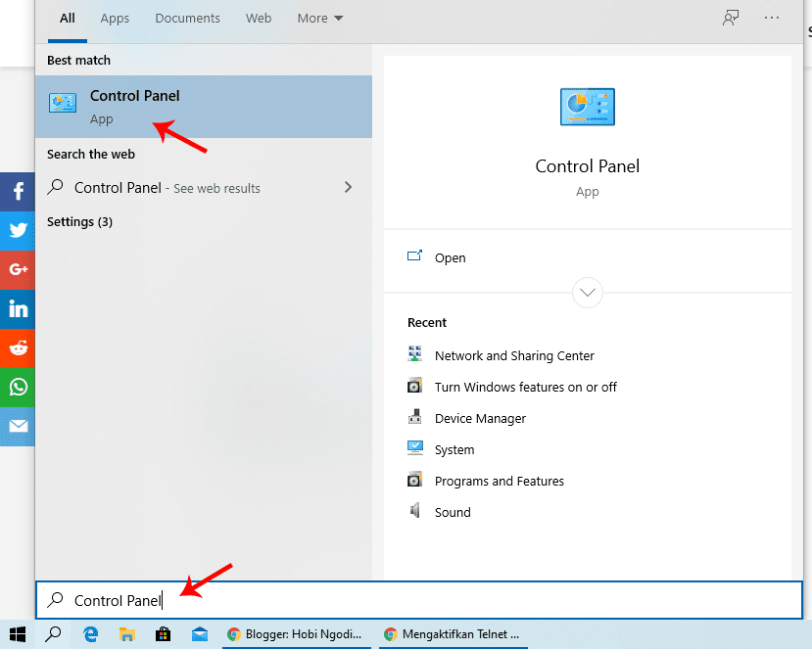
Task: Click the search box magnifier icon
Action: coord(55,600)
